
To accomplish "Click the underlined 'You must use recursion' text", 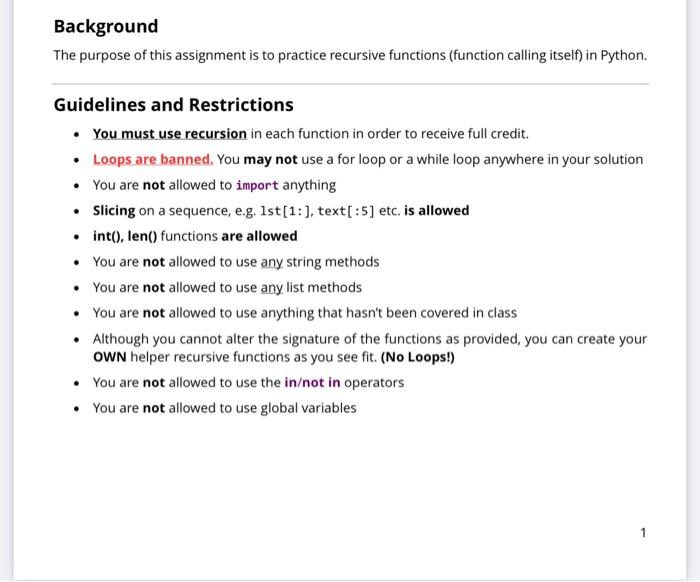I will coord(170,134).
